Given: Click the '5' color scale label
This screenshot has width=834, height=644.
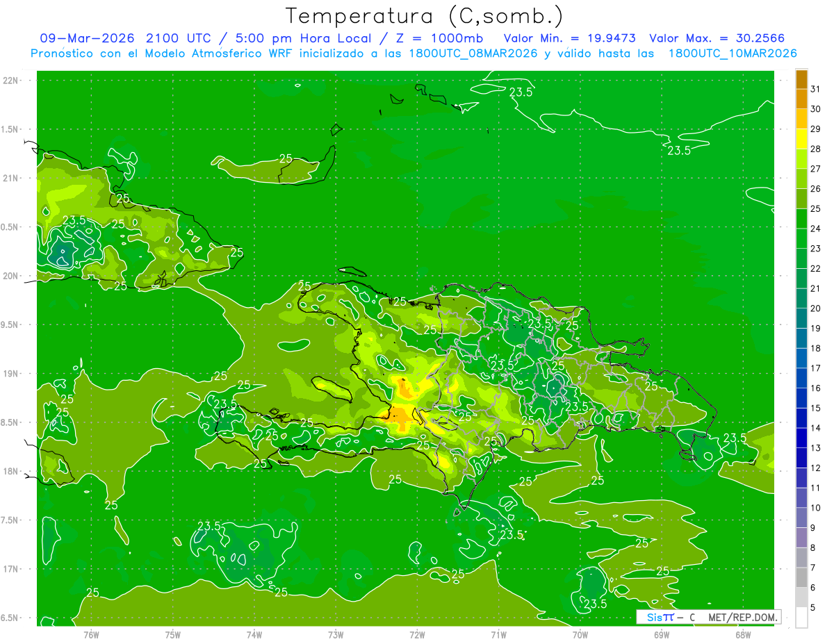Looking at the screenshot, I should [813, 607].
